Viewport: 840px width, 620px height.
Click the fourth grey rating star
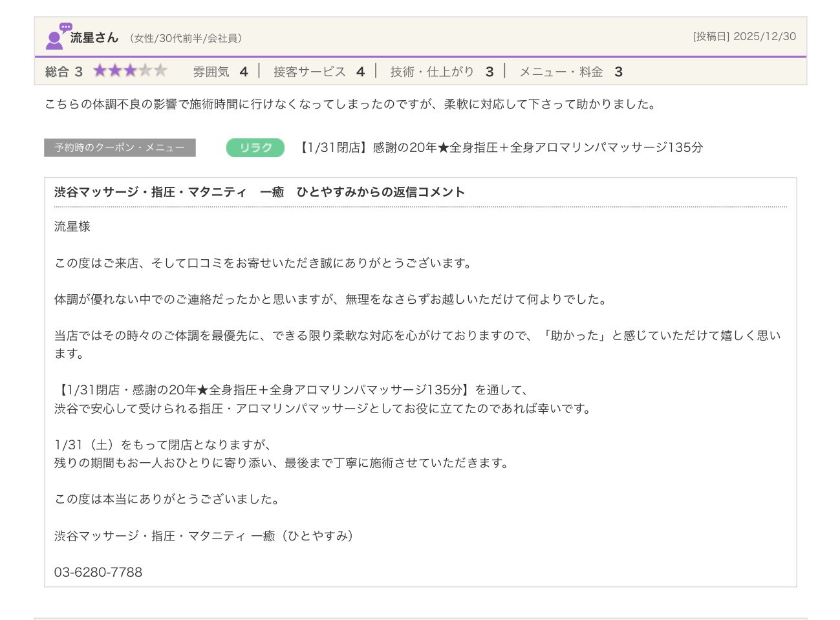click(x=145, y=70)
